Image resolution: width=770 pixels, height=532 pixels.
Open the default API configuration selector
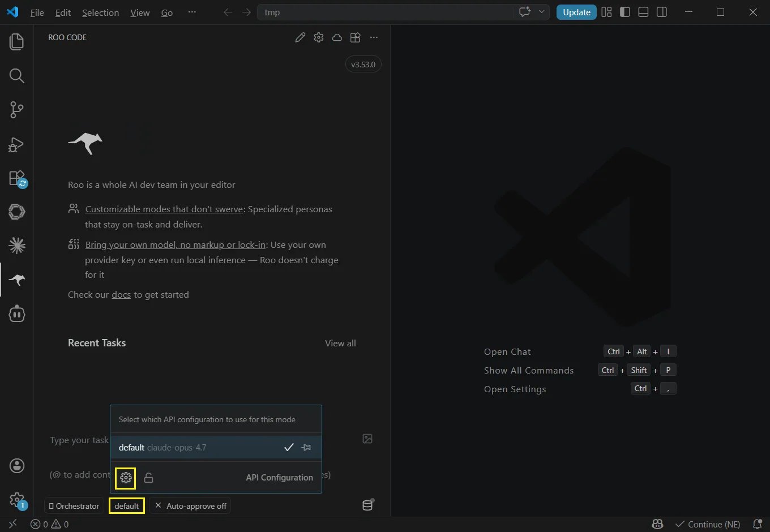tap(127, 506)
